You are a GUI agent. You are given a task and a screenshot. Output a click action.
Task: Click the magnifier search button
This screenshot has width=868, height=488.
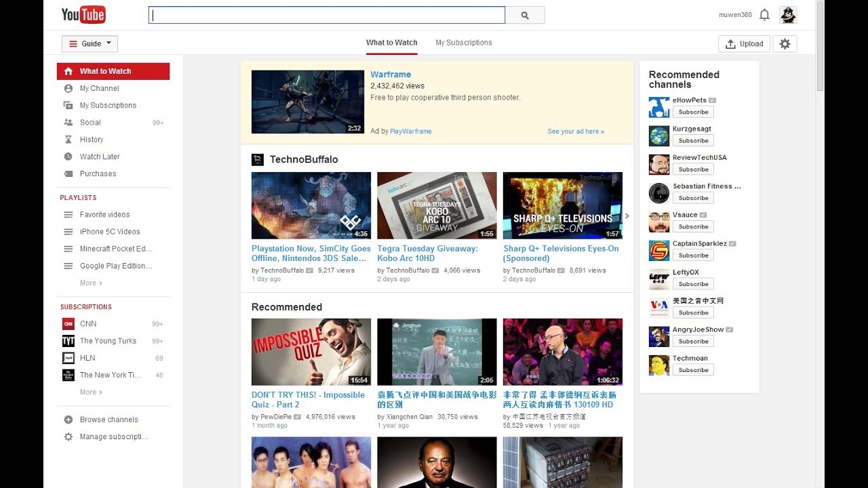(x=525, y=15)
